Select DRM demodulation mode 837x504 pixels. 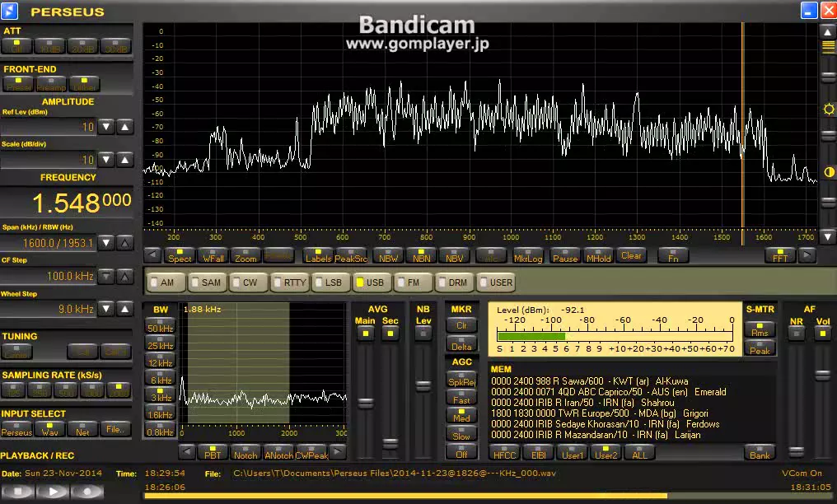[x=454, y=282]
